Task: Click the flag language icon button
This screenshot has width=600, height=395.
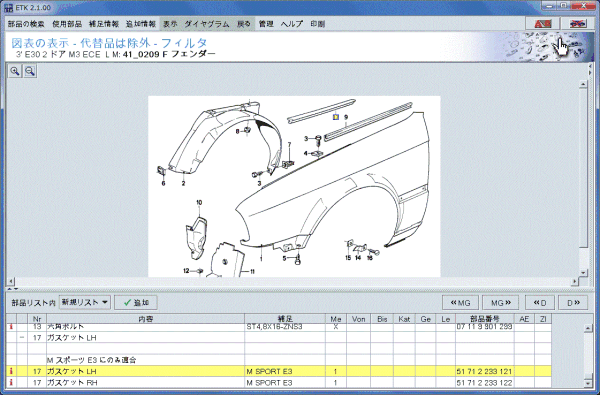Action: [578, 24]
